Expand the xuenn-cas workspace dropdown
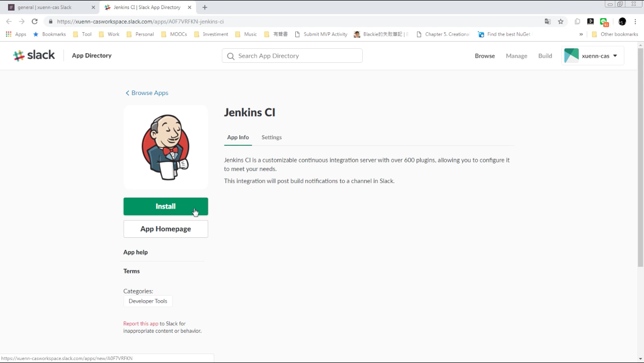Screen dimensions: 644x363 click(593, 56)
